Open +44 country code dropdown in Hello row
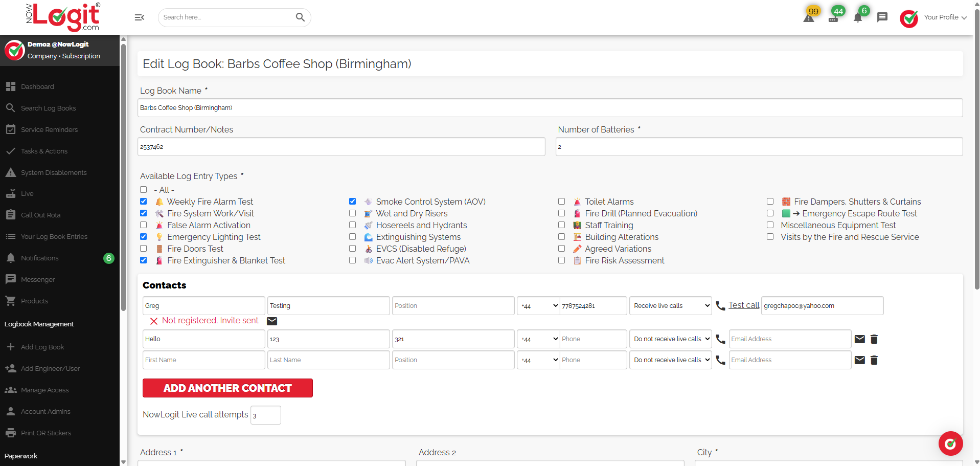 coord(539,339)
